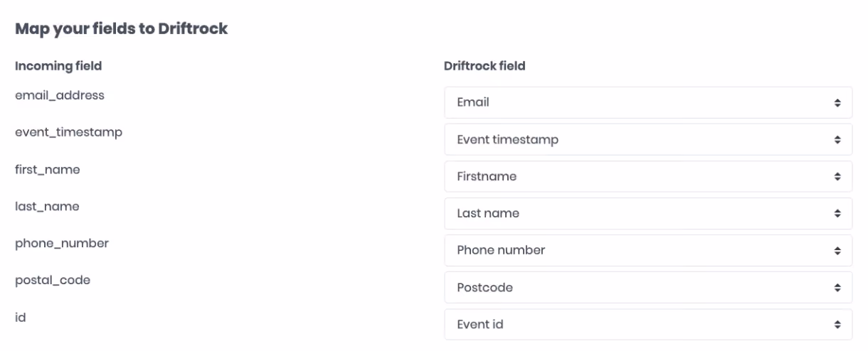Click the email_address incoming field label
The image size is (868, 351).
60,95
